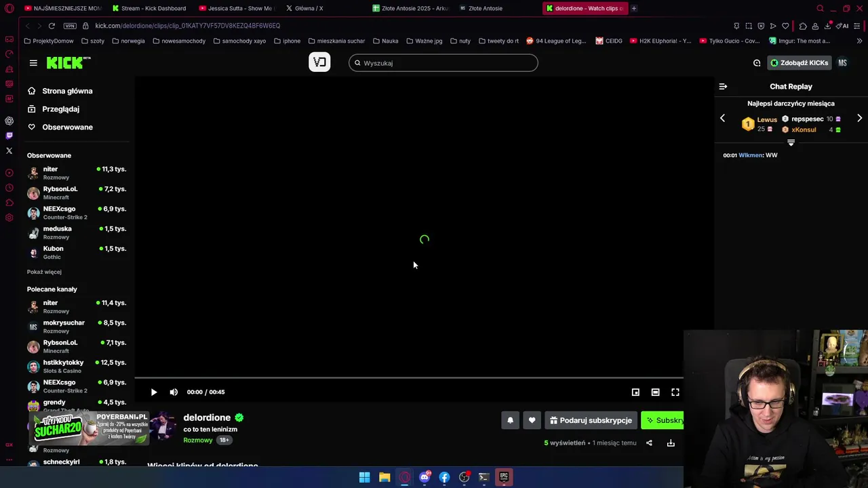Open Windows Start menu

pos(364,477)
